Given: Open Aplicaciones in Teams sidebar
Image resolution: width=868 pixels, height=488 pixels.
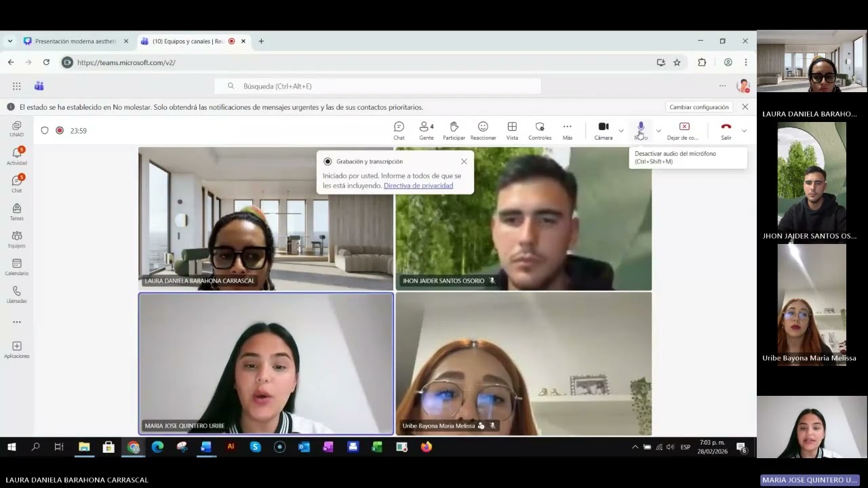Looking at the screenshot, I should tap(17, 350).
